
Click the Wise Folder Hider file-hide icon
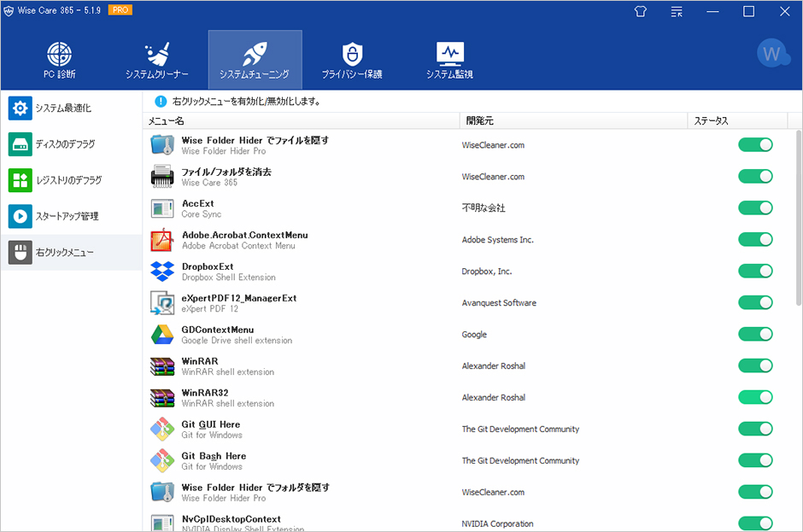(162, 145)
